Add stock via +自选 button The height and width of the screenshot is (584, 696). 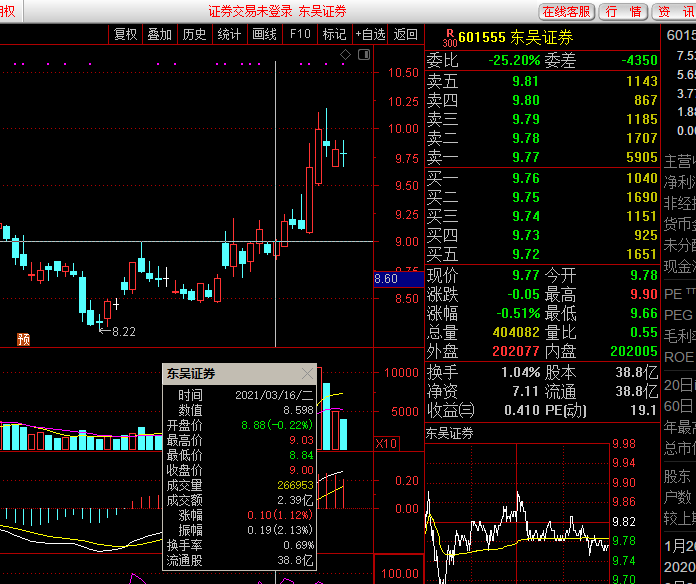[x=370, y=34]
